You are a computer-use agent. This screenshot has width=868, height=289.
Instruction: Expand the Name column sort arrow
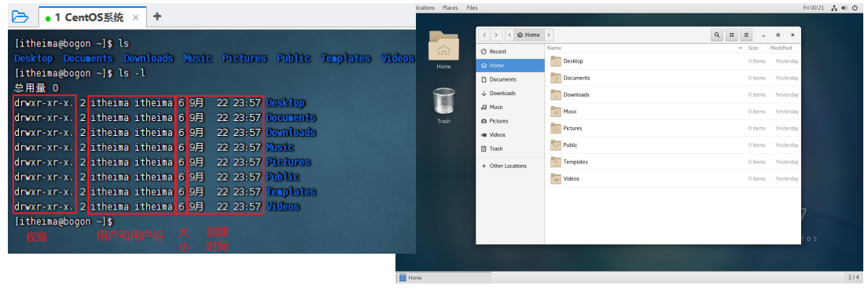click(740, 49)
